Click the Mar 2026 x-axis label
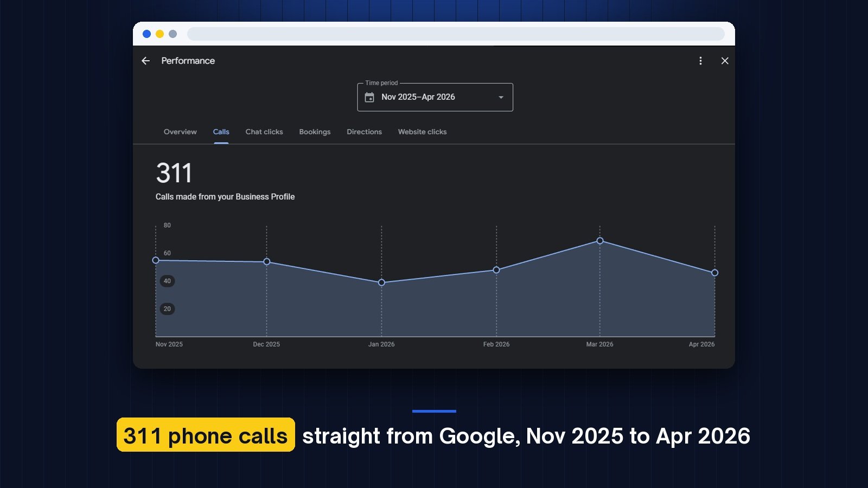 click(x=599, y=344)
